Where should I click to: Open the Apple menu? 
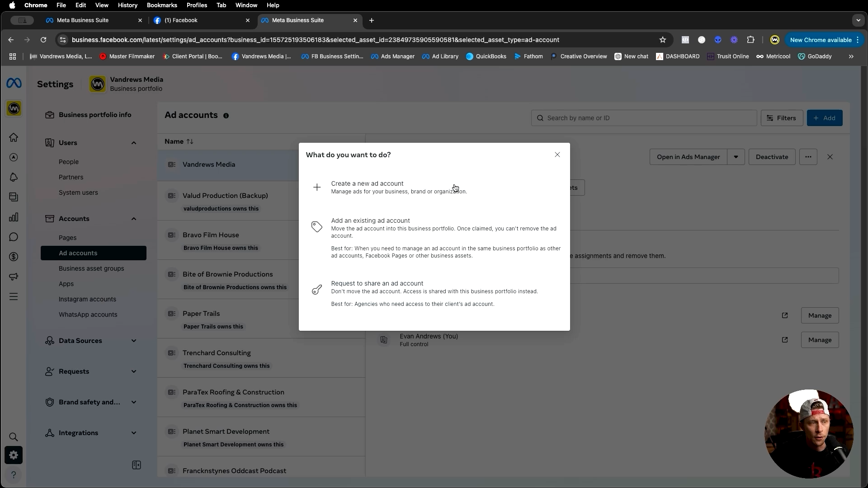12,5
